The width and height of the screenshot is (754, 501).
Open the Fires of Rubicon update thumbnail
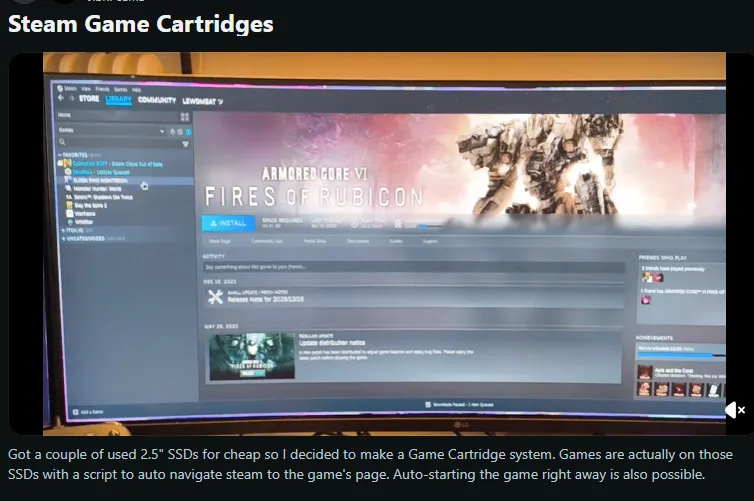click(x=252, y=356)
